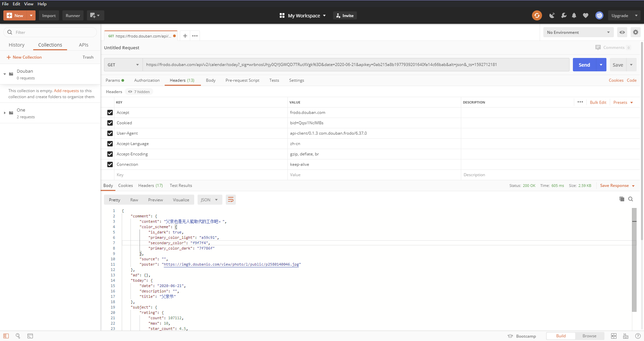Copy response body to clipboard

click(x=622, y=199)
